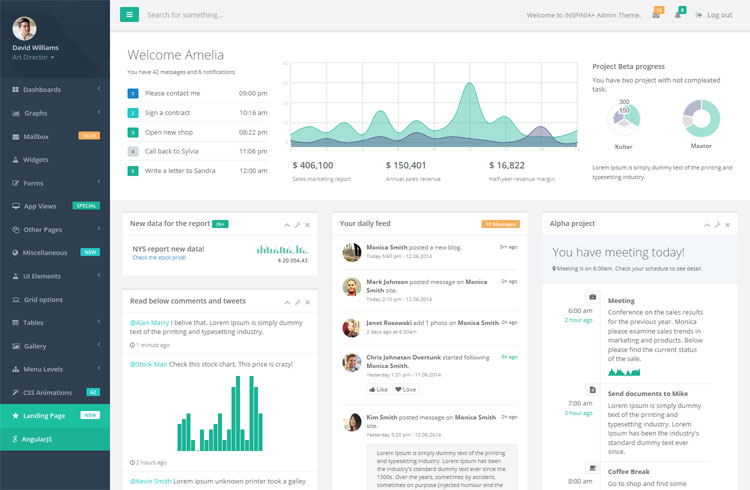Click David Williams avatar photo

(x=24, y=29)
